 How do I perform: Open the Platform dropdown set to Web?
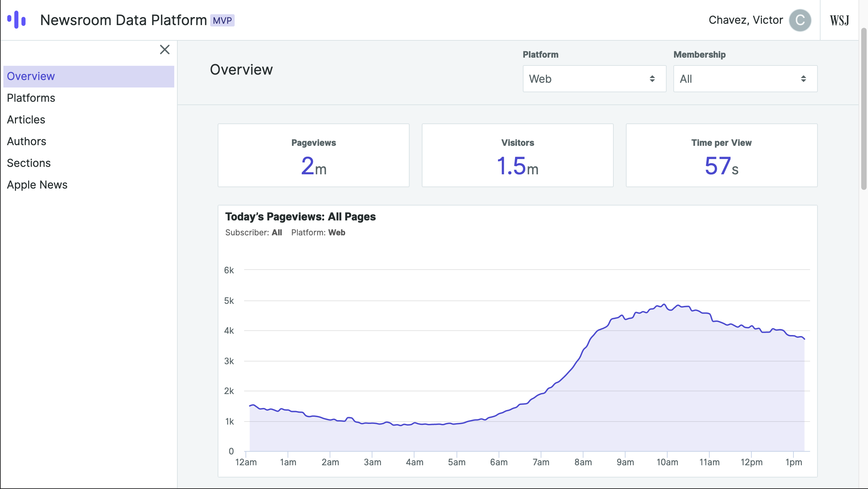(594, 79)
